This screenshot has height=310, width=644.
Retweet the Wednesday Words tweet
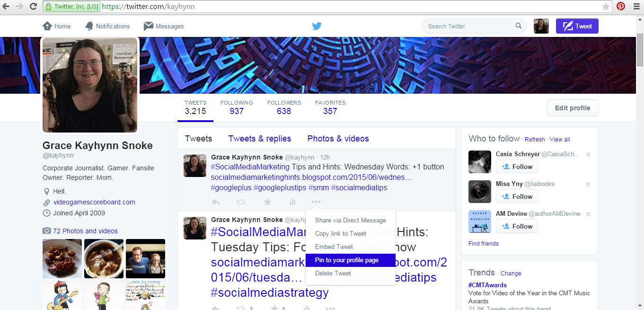tap(241, 201)
